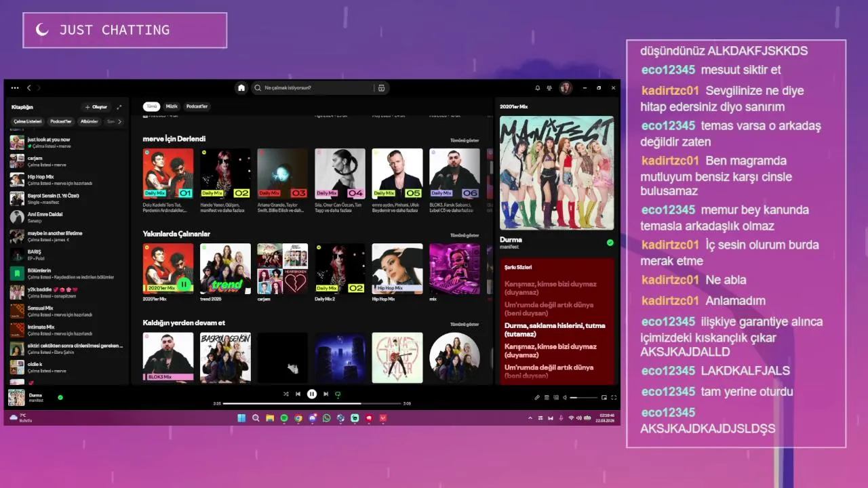Click the lyric line 'Durma, saklama hislerini, tutma'
This screenshot has height=488, width=868.
pos(555,329)
